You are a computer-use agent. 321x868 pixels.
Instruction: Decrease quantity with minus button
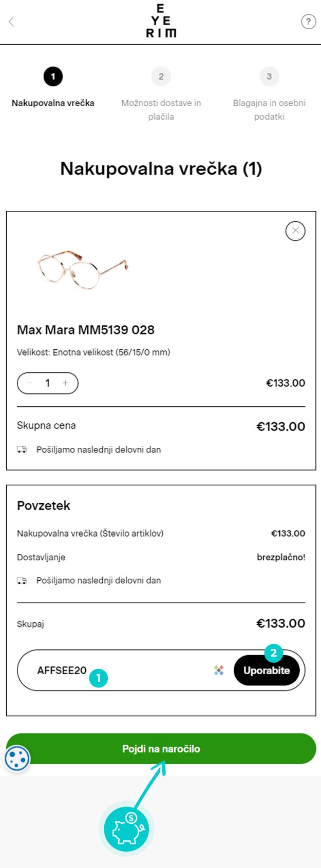(29, 383)
